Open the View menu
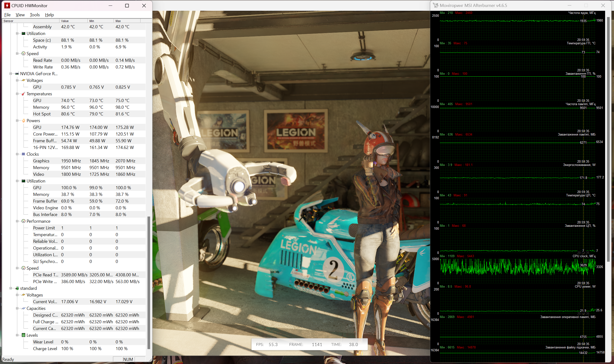This screenshot has width=614, height=364. (20, 15)
